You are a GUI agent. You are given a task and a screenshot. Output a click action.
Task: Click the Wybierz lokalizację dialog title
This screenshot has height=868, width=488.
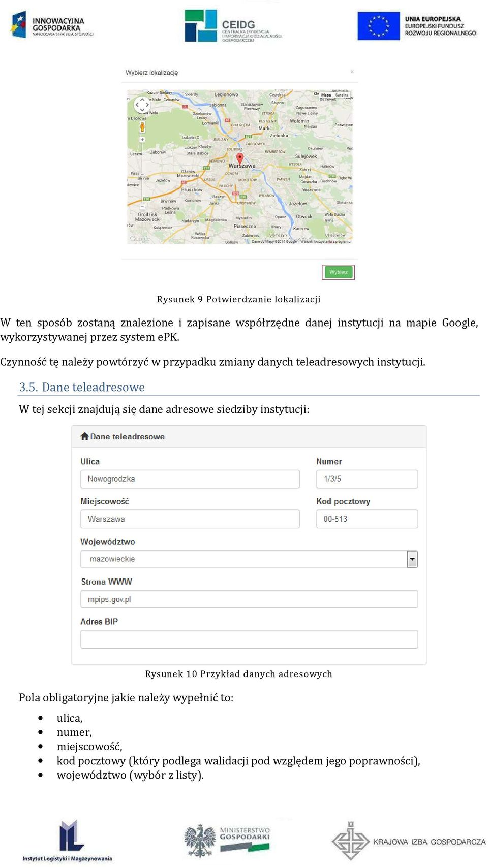tap(151, 73)
